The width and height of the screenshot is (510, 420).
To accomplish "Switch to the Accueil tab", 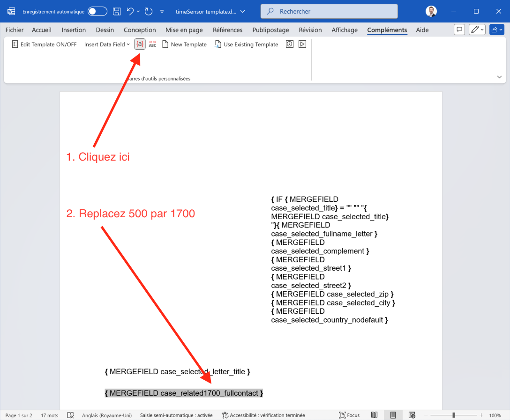I will pyautogui.click(x=42, y=30).
